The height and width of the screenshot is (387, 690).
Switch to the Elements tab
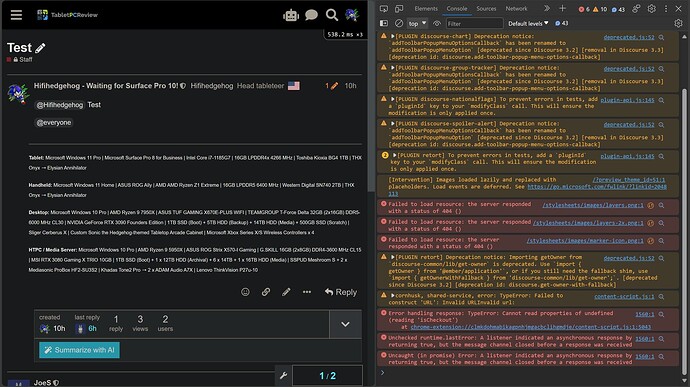426,9
